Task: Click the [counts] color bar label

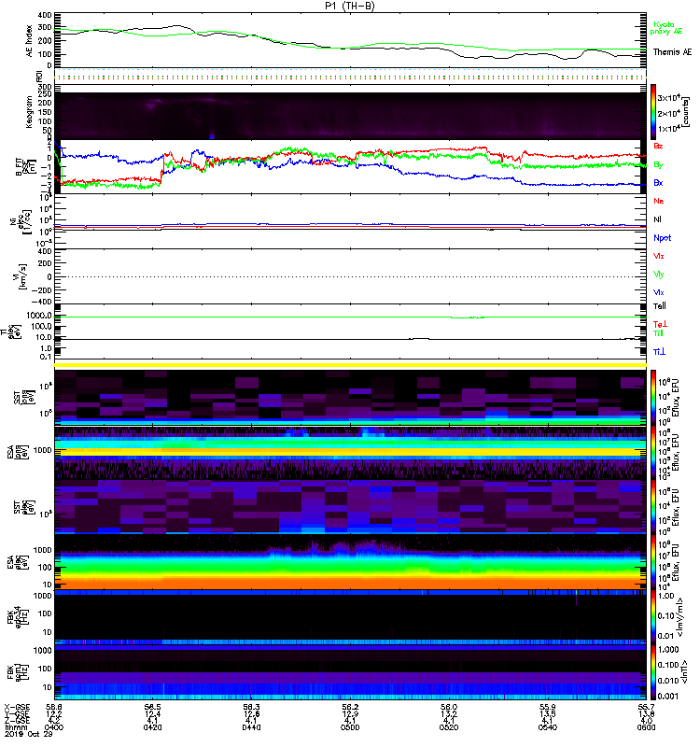Action: pyautogui.click(x=686, y=112)
